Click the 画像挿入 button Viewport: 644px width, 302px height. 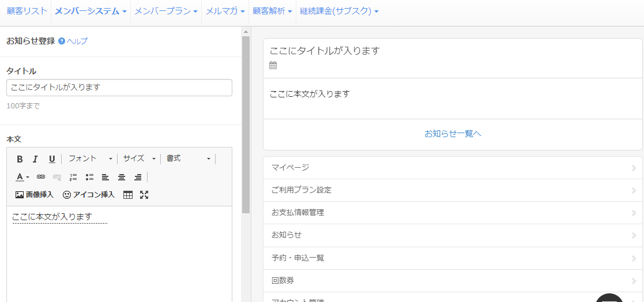pos(35,195)
